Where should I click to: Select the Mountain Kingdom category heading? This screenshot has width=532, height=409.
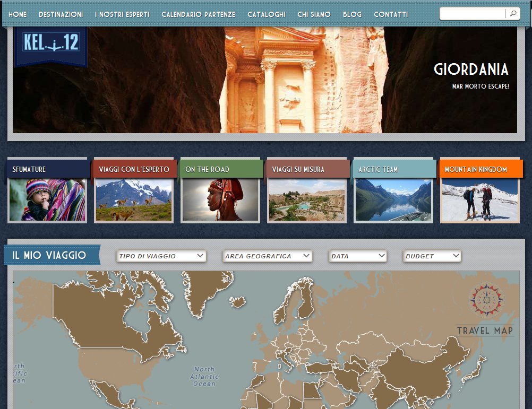point(481,169)
